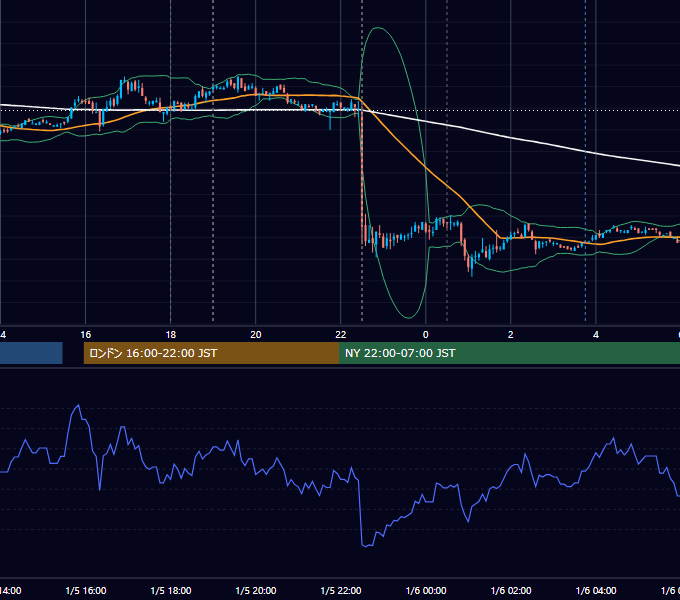Click the "18" hour label on price chart axis
This screenshot has width=680, height=600.
click(x=171, y=335)
